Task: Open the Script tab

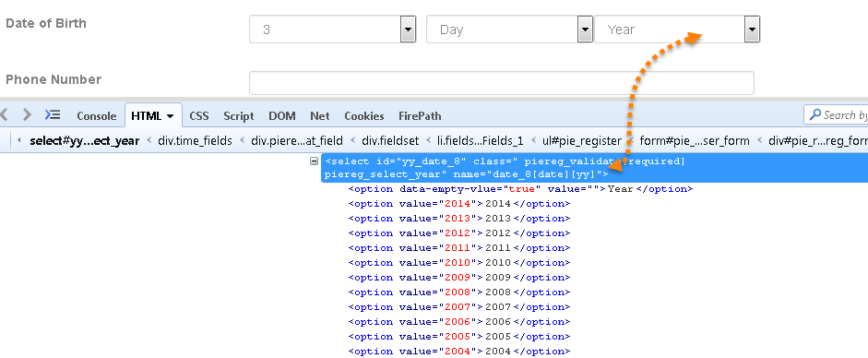Action: tap(239, 116)
